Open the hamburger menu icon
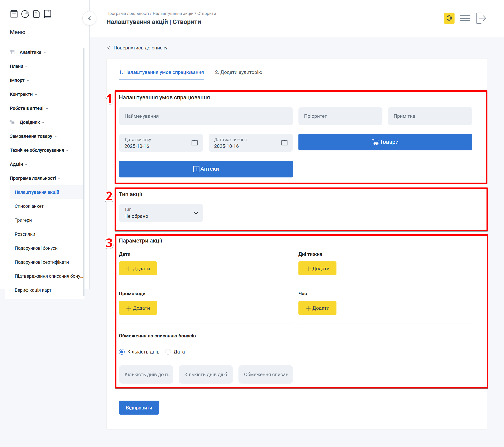Screen dimensions: 504x447 (465, 18)
